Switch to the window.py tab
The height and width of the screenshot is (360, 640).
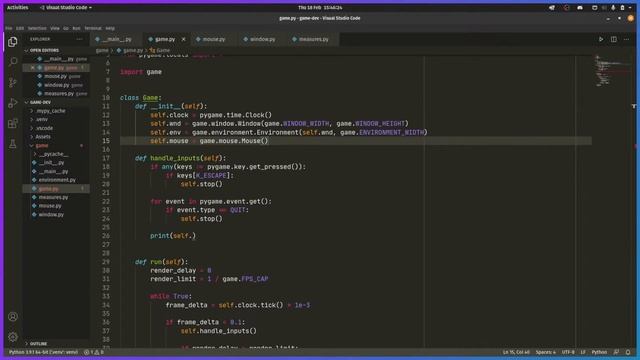pyautogui.click(x=262, y=39)
